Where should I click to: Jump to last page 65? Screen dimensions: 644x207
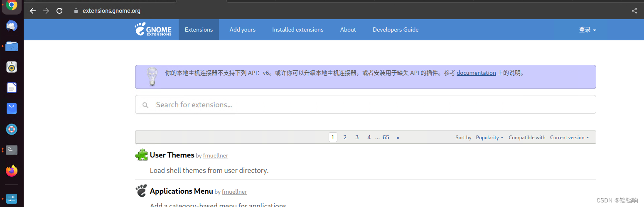pyautogui.click(x=386, y=137)
